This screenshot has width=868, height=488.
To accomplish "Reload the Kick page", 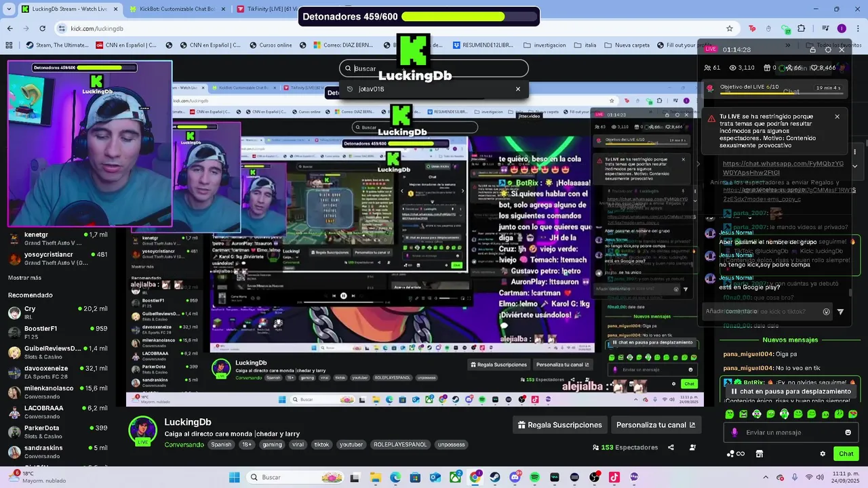I will (x=43, y=28).
